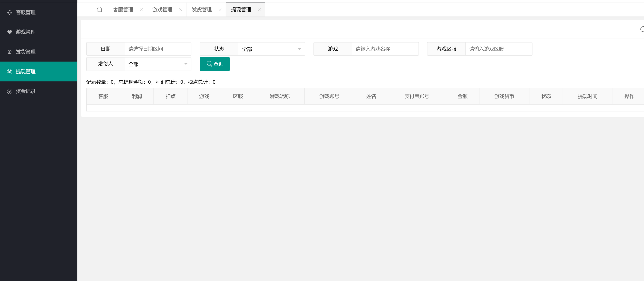Screen dimensions: 644x281
Task: Click the gift icon beside 发货管理 in sidebar
Action: 10,52
